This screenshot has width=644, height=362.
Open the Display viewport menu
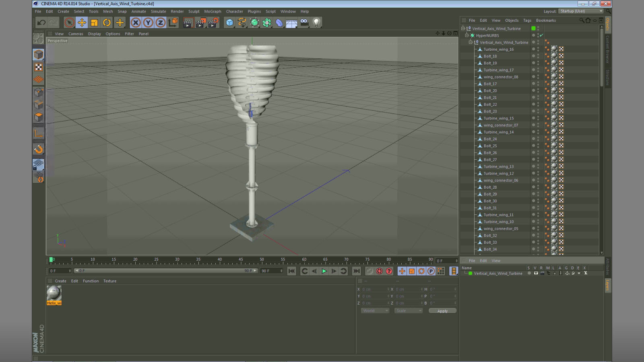click(x=95, y=34)
